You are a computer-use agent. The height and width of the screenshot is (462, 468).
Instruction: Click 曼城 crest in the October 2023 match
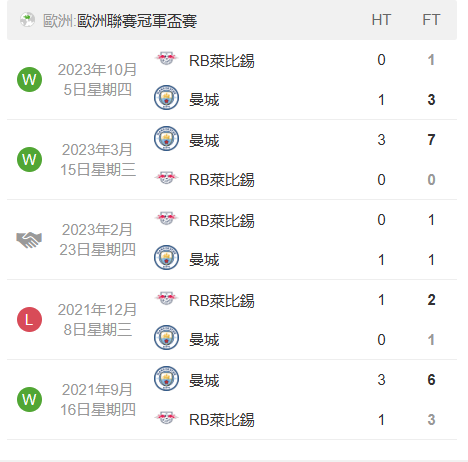[x=166, y=98]
